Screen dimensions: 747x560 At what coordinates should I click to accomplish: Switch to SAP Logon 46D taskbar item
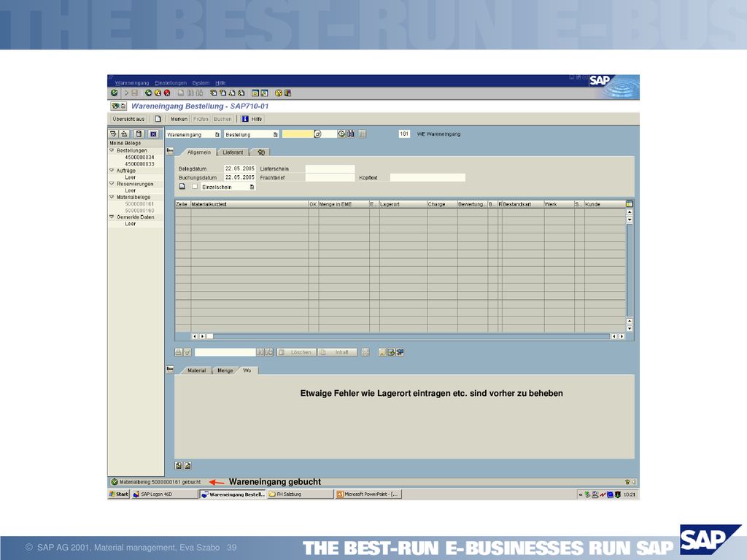click(164, 494)
